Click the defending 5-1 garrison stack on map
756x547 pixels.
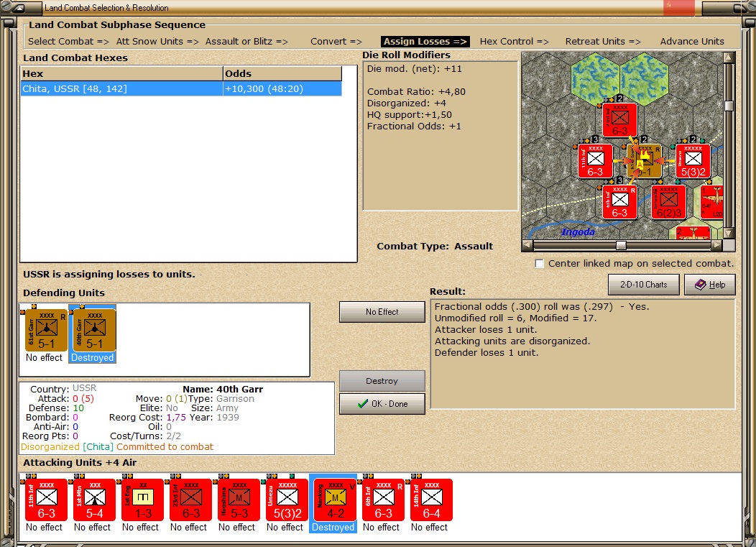pyautogui.click(x=644, y=161)
